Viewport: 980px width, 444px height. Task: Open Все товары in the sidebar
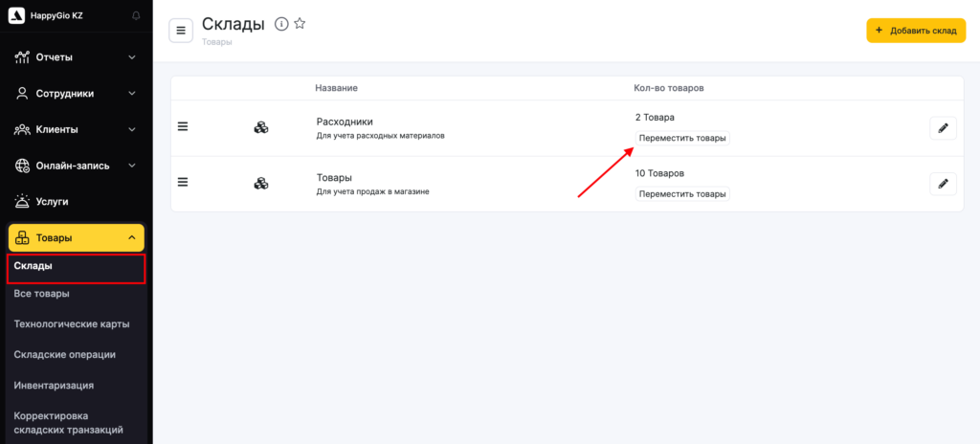click(42, 294)
